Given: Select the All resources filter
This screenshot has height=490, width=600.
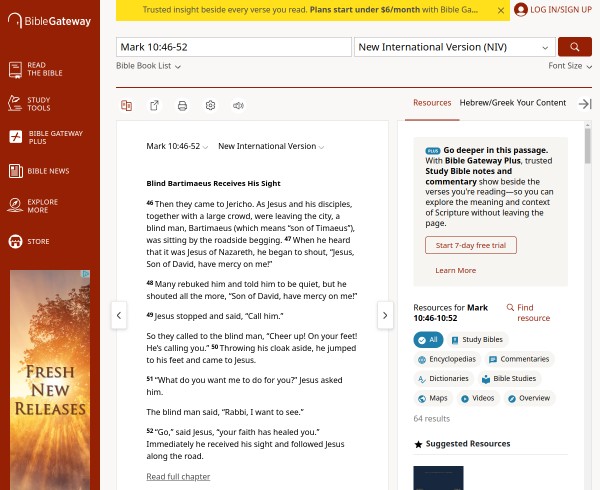Looking at the screenshot, I should point(428,340).
